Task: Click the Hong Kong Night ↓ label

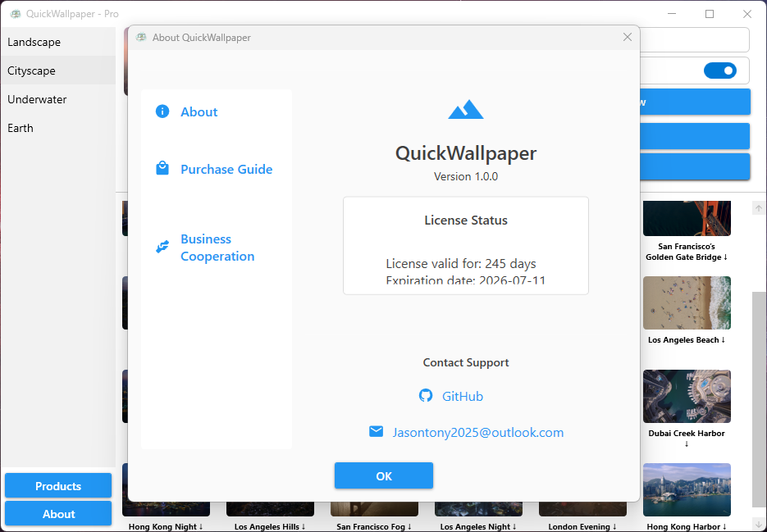Action: tap(166, 526)
